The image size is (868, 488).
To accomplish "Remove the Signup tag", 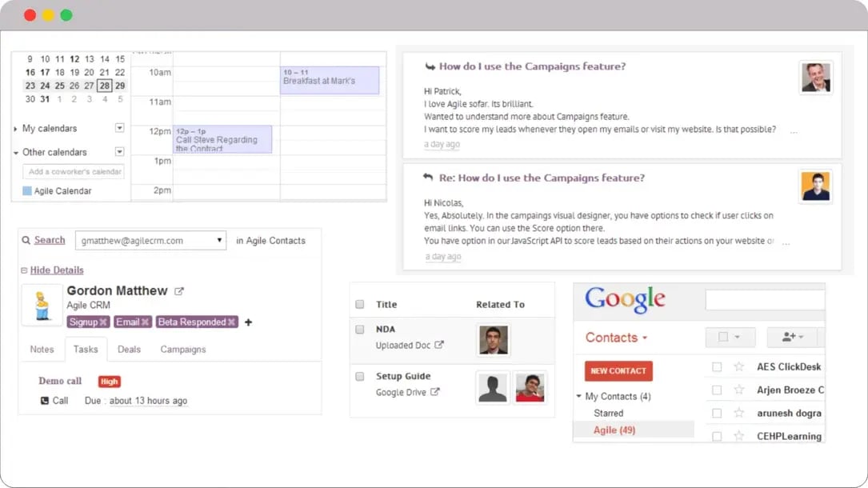I will point(103,322).
